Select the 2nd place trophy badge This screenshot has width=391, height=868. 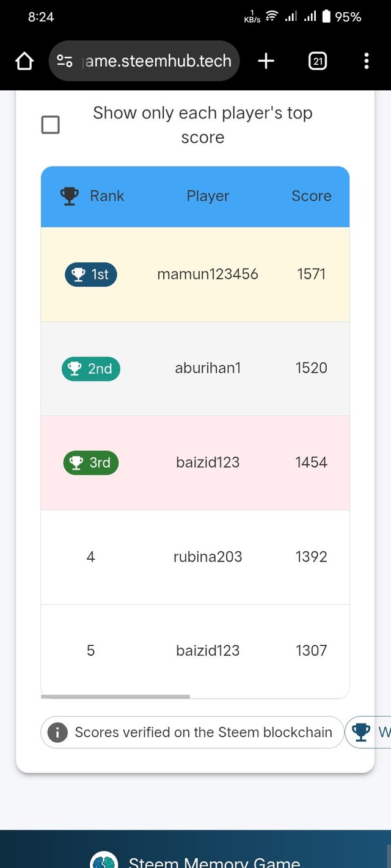(91, 369)
